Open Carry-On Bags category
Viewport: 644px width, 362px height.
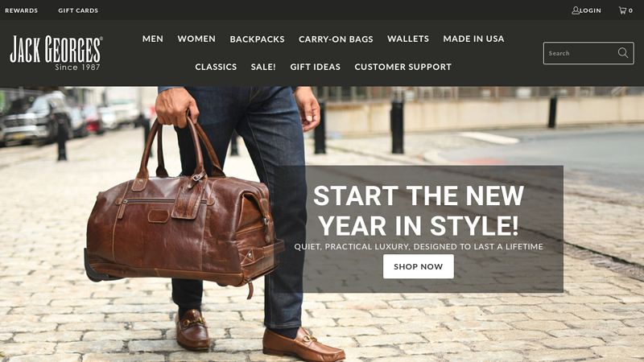336,39
